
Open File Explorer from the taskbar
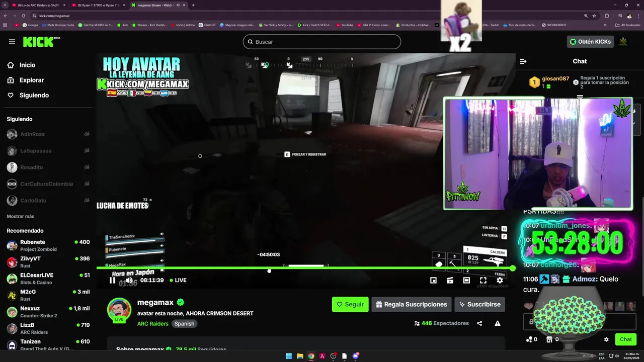pos(300,356)
